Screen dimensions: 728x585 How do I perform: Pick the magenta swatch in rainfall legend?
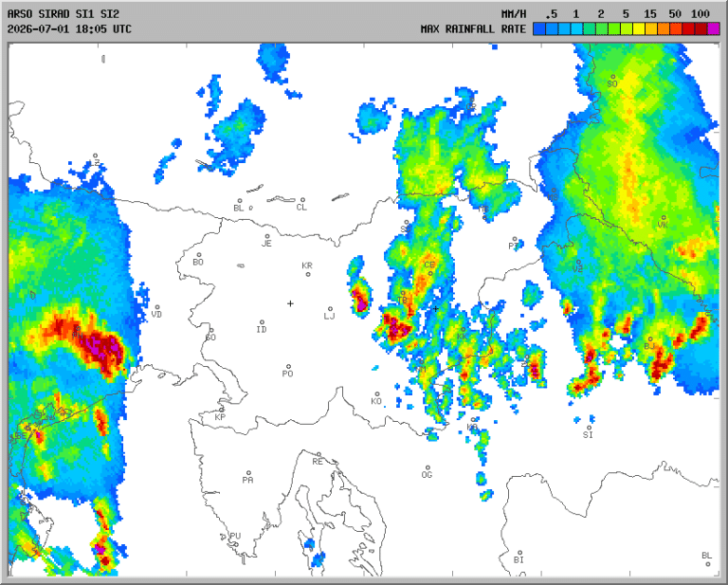click(713, 28)
